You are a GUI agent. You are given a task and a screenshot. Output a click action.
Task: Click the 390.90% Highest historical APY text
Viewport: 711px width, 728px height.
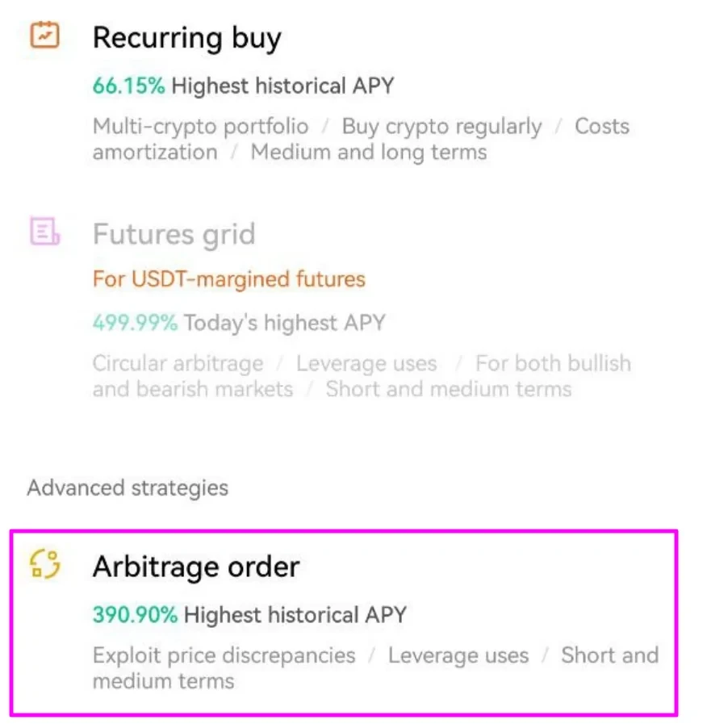pyautogui.click(x=249, y=615)
